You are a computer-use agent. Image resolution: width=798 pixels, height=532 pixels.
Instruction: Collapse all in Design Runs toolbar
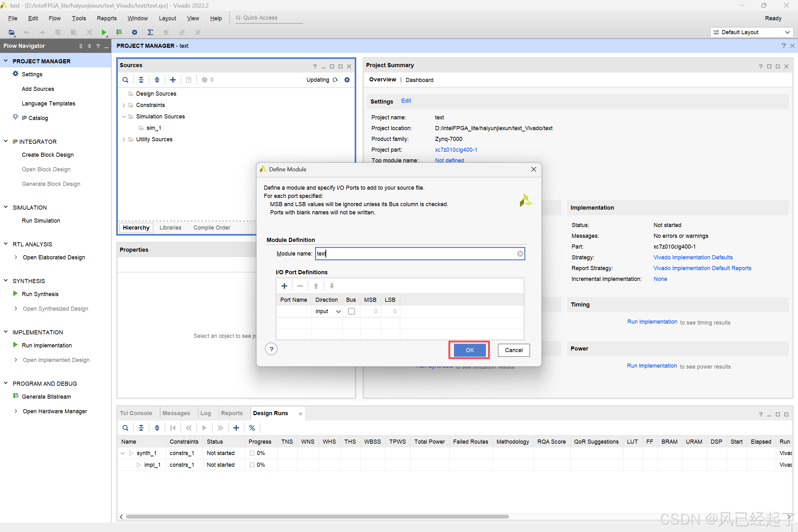click(141, 428)
